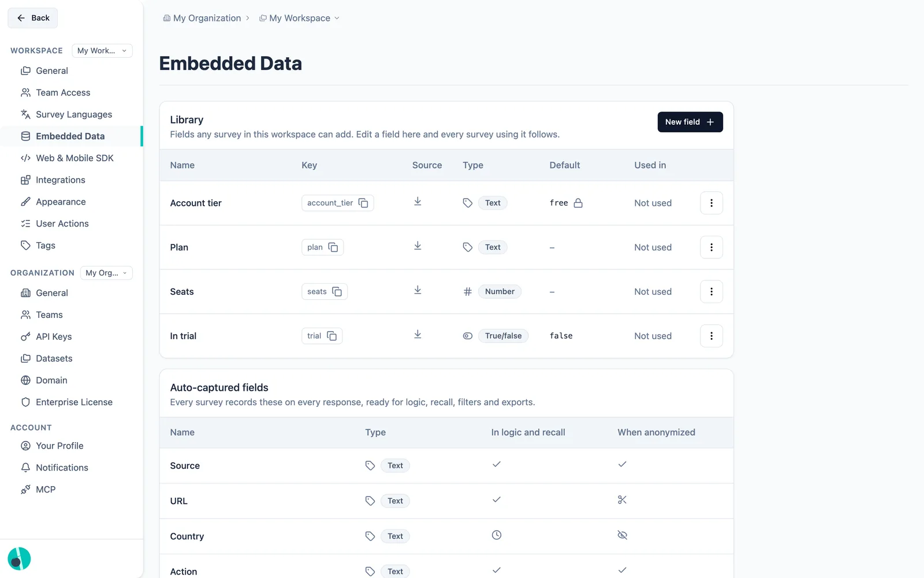Image resolution: width=924 pixels, height=578 pixels.
Task: Click the toggle type icon in In trial row
Action: [468, 336]
